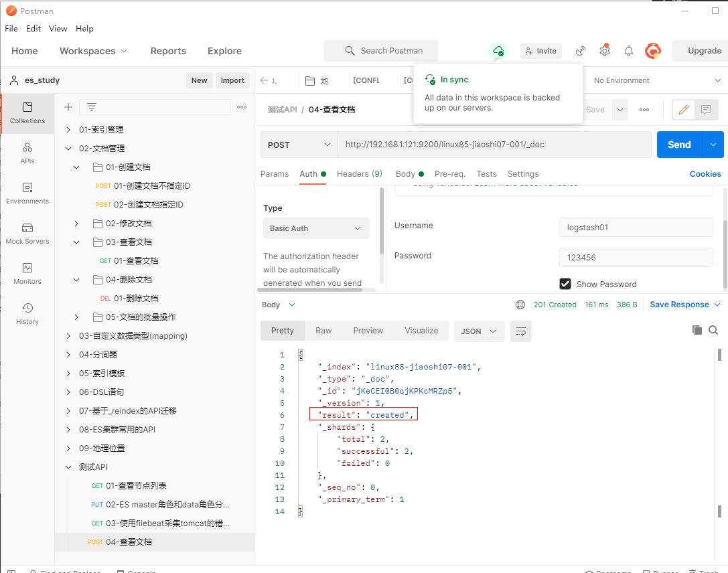Expand the 02-修改文档 folder
Viewport: 728px width, 573px height.
(77, 224)
